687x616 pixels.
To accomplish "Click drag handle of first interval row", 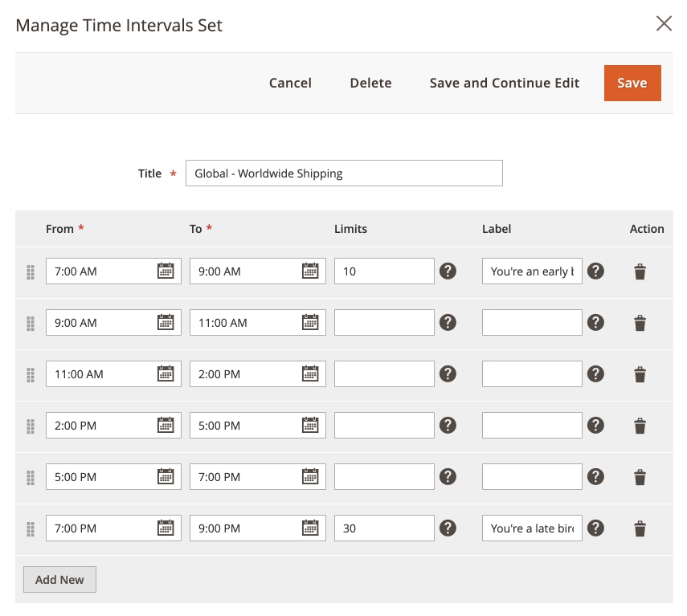I will [x=31, y=271].
